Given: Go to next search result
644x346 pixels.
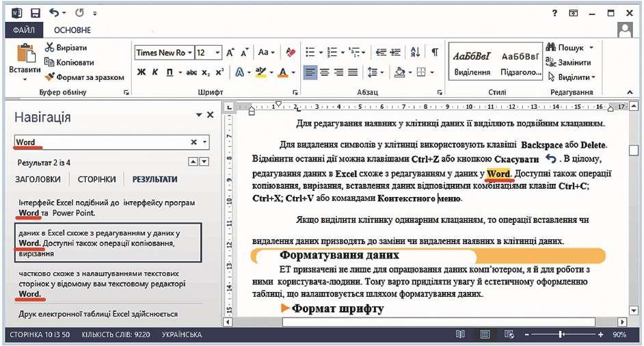Looking at the screenshot, I should pyautogui.click(x=204, y=162).
